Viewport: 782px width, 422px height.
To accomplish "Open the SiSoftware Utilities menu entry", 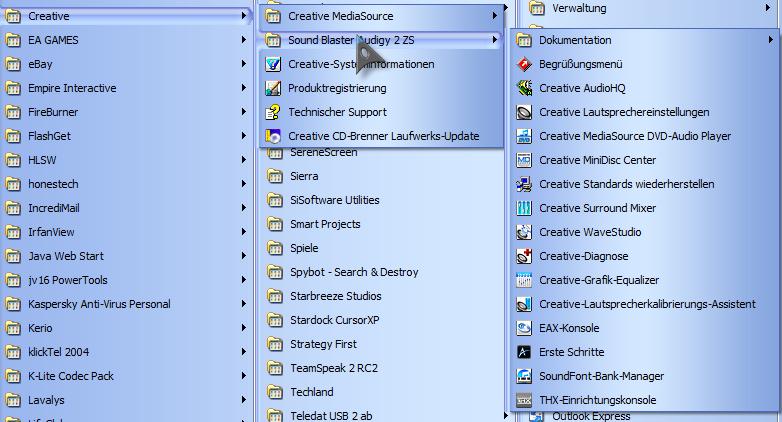I will click(x=386, y=200).
